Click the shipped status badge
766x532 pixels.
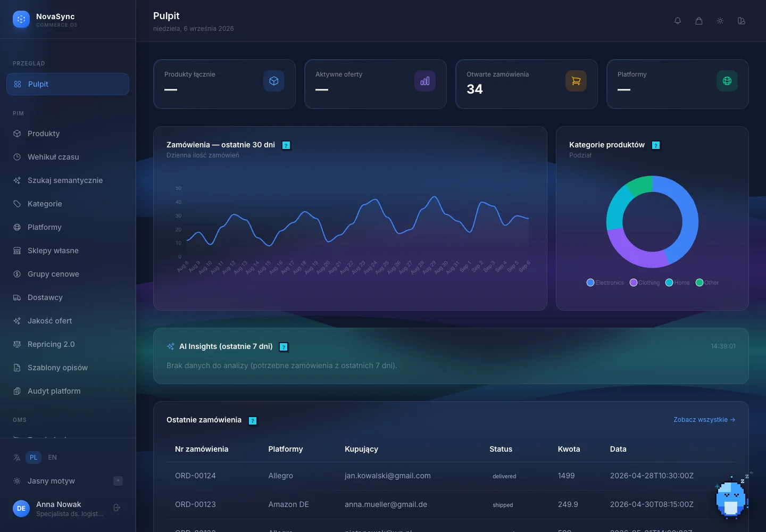point(503,505)
